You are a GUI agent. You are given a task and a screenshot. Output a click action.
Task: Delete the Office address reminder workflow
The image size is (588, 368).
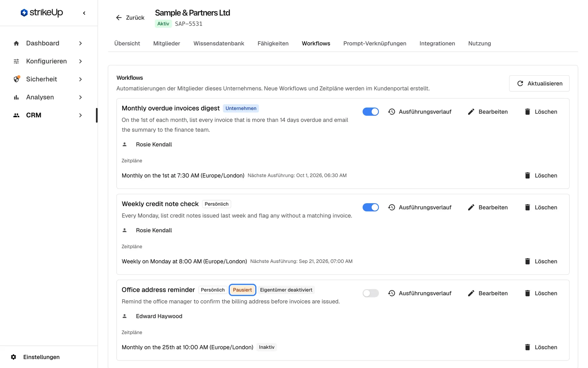pyautogui.click(x=541, y=293)
